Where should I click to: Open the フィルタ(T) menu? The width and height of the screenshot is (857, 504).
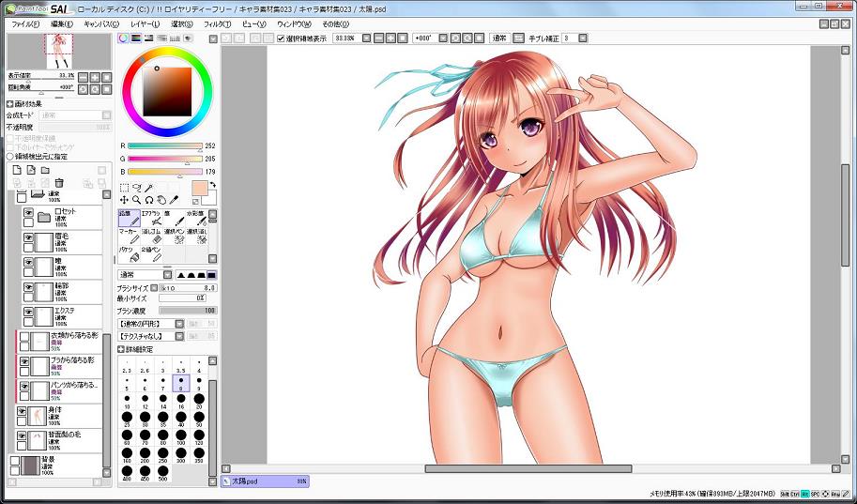click(216, 23)
